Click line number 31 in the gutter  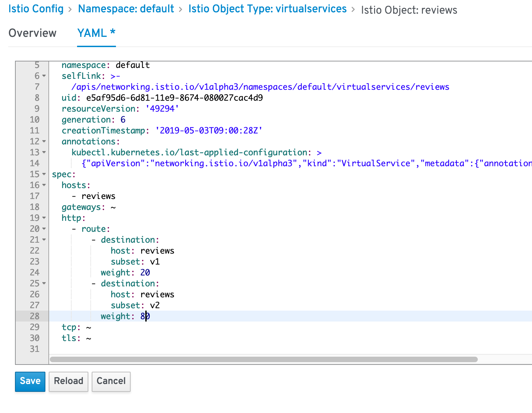point(34,349)
